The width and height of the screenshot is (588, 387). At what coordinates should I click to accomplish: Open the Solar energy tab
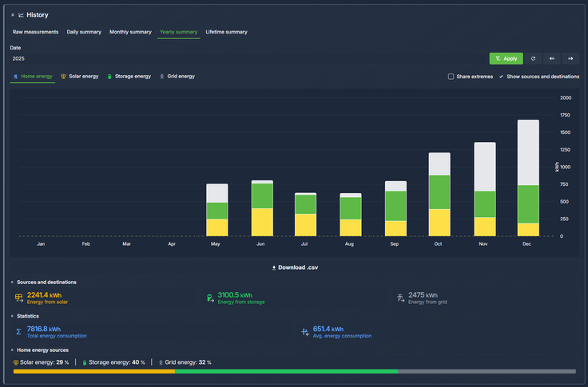pos(80,77)
